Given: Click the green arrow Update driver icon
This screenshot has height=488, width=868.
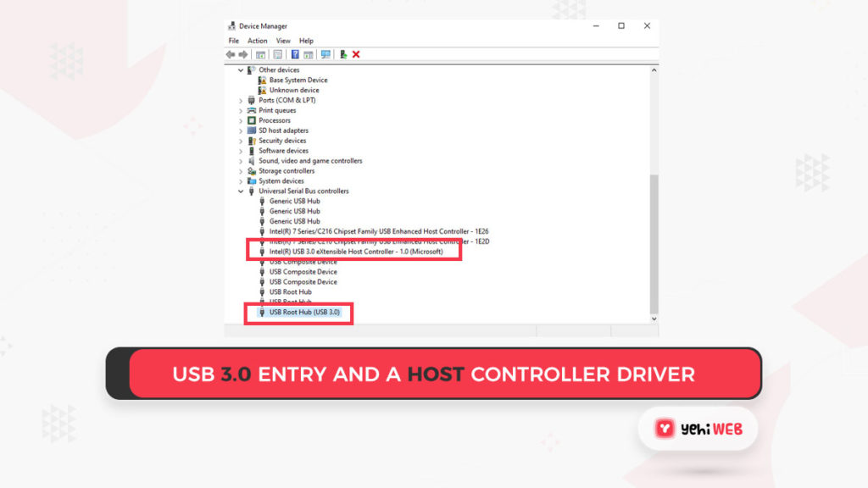Looking at the screenshot, I should pos(343,54).
